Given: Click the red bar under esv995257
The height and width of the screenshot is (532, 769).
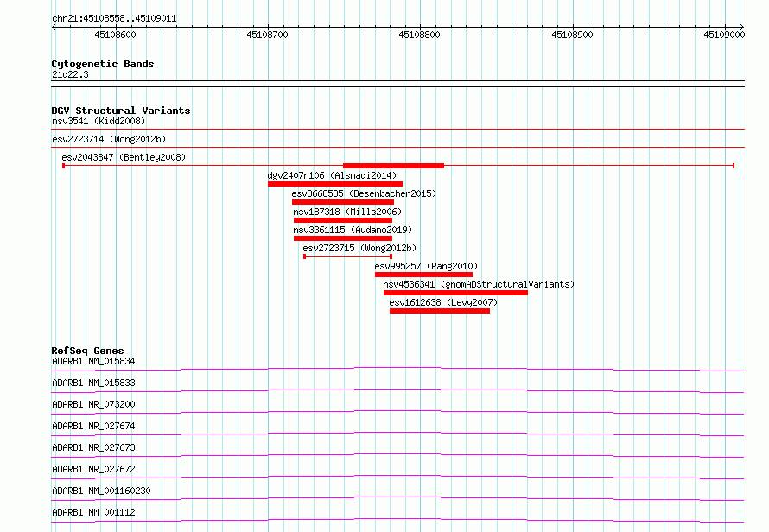Looking at the screenshot, I should (423, 275).
